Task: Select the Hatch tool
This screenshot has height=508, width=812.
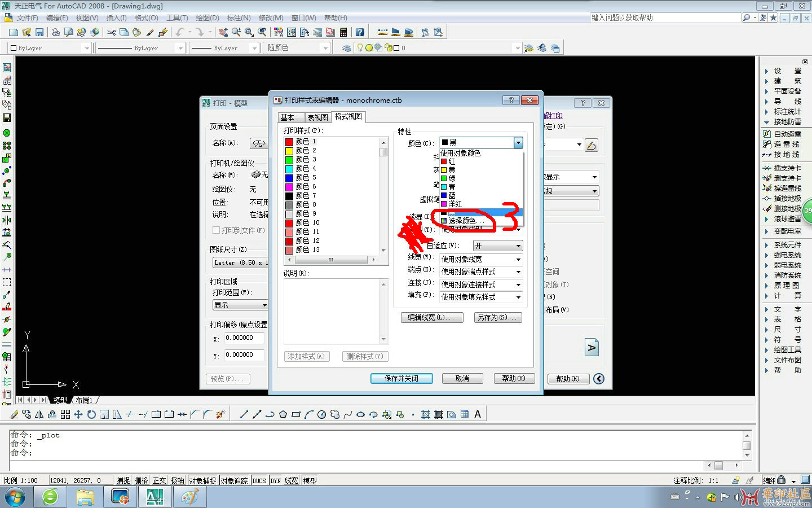Action: 426,414
